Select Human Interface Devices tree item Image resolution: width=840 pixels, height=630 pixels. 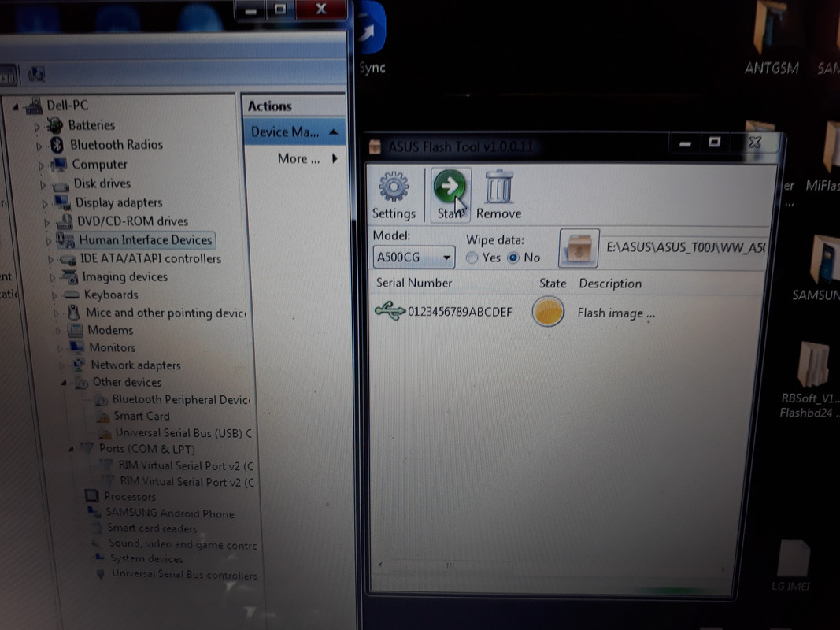tap(145, 240)
